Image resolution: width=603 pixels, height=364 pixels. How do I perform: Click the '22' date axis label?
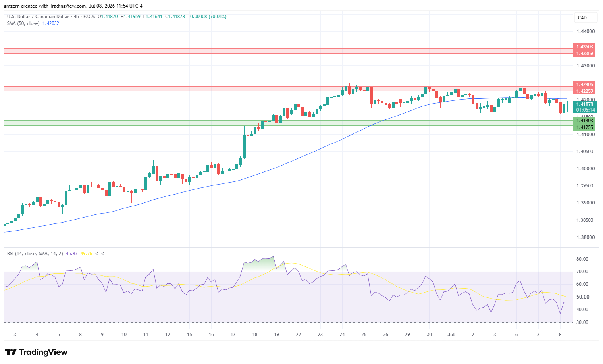(298, 335)
